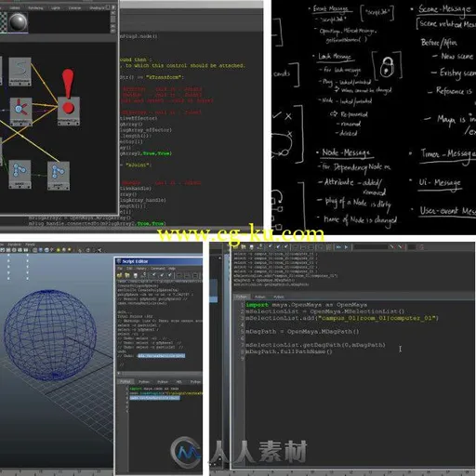
Task: Switch to the Lights tab in Hypershade
Action: tap(56, 7)
